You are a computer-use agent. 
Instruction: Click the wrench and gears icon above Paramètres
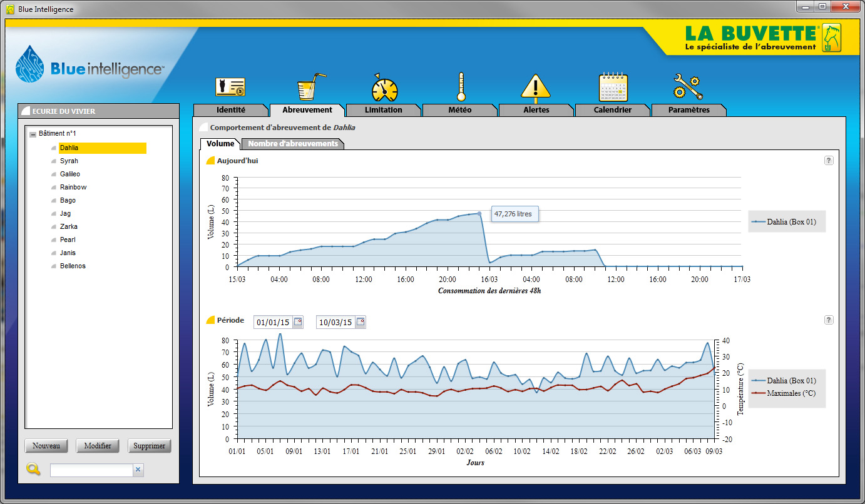click(x=688, y=87)
